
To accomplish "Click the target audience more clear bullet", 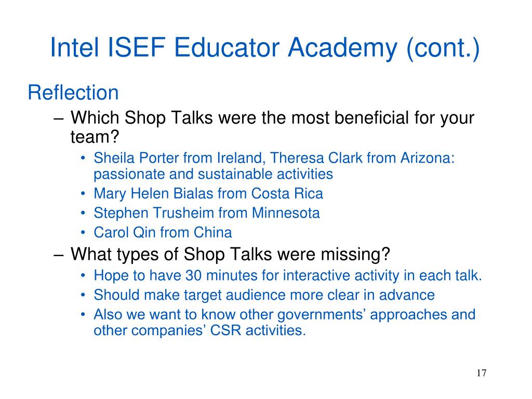I will 264,295.
